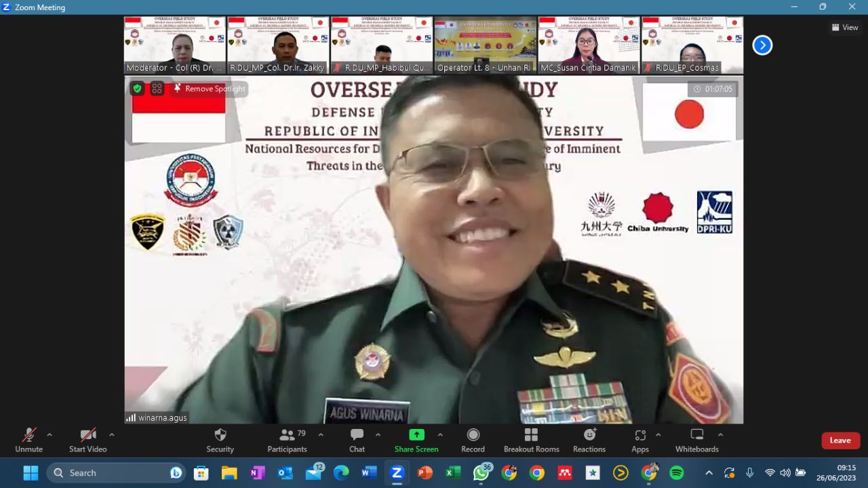
Task: Open Mail app with 12 badge
Action: click(x=314, y=472)
